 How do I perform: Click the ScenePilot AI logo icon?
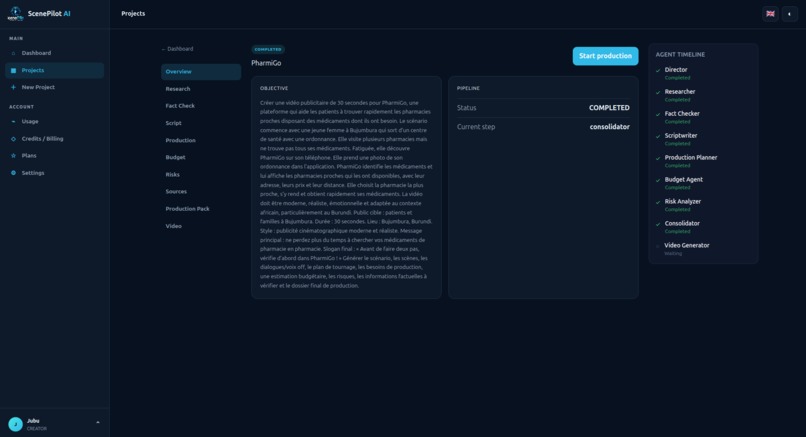pos(15,13)
